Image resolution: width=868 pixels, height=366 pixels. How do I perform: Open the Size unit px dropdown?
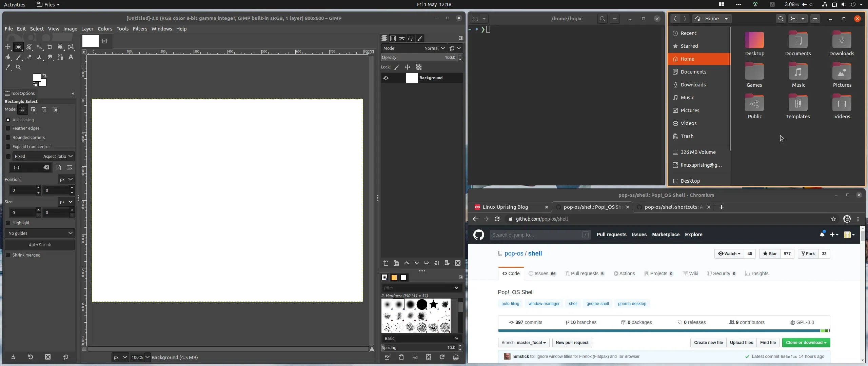click(x=66, y=202)
